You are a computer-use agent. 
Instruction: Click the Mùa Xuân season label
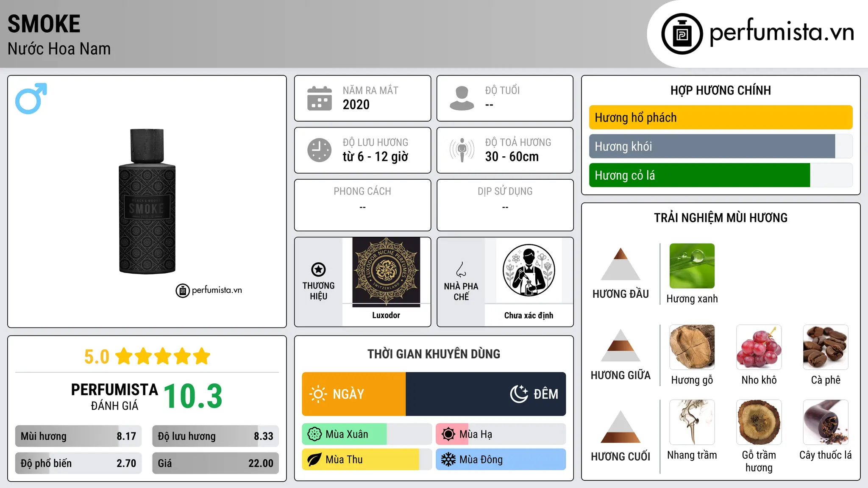[x=347, y=434]
